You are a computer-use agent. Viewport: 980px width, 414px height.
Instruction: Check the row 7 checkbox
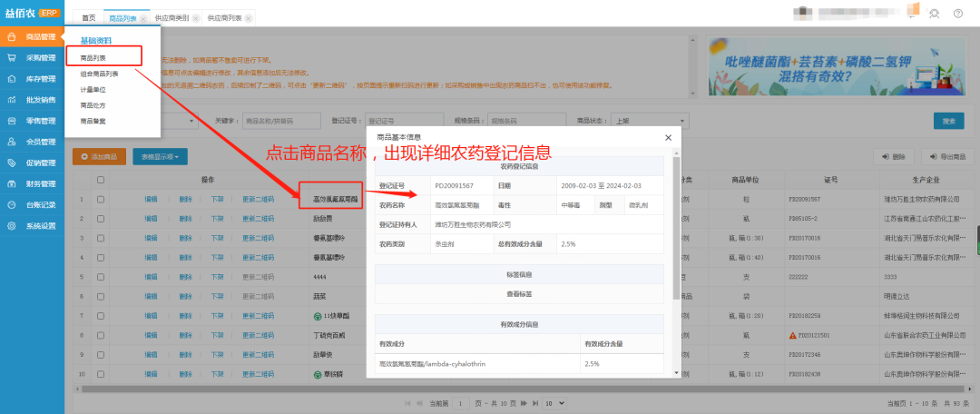(x=101, y=316)
